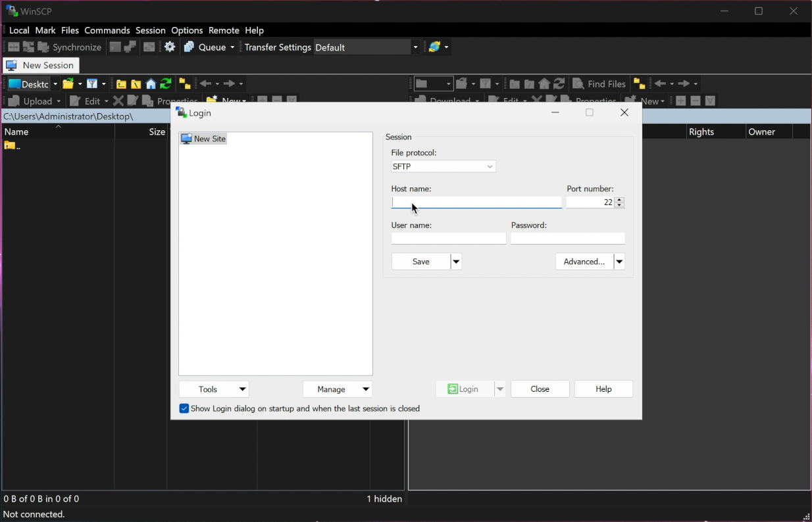Click local delete X icon
Viewport: 812px width, 522px height.
[118, 101]
